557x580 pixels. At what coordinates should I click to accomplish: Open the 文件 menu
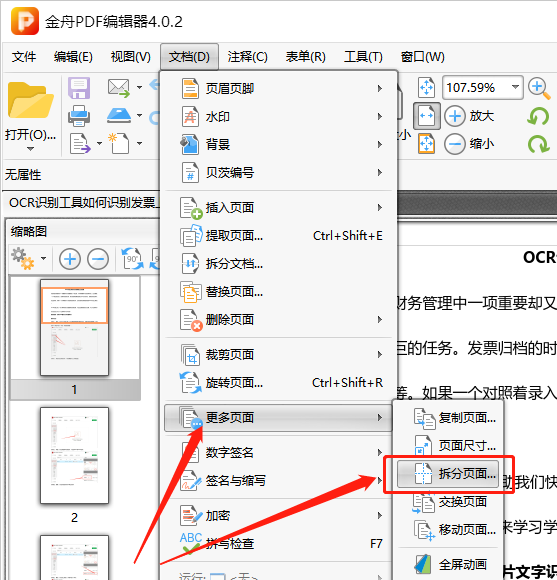pyautogui.click(x=24, y=57)
